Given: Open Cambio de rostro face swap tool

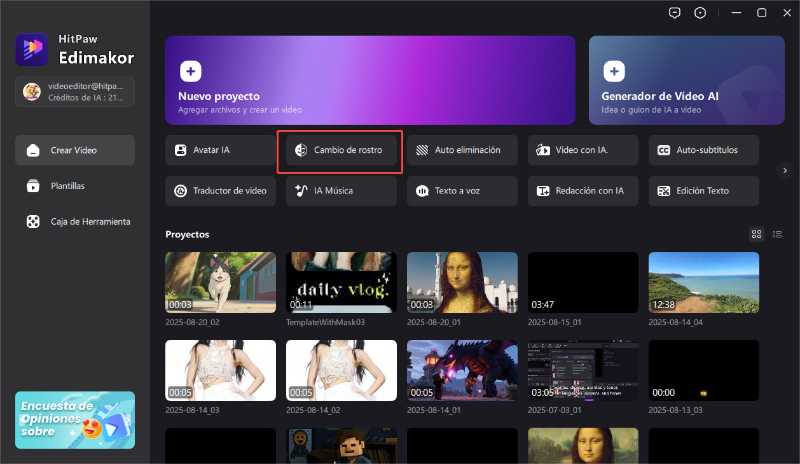Looking at the screenshot, I should pyautogui.click(x=341, y=150).
